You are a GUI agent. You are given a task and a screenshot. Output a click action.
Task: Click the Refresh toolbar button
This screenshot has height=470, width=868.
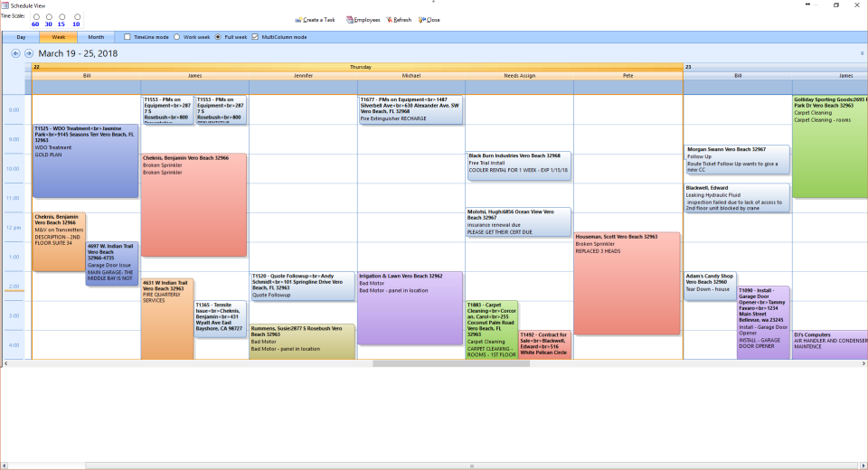coord(399,20)
